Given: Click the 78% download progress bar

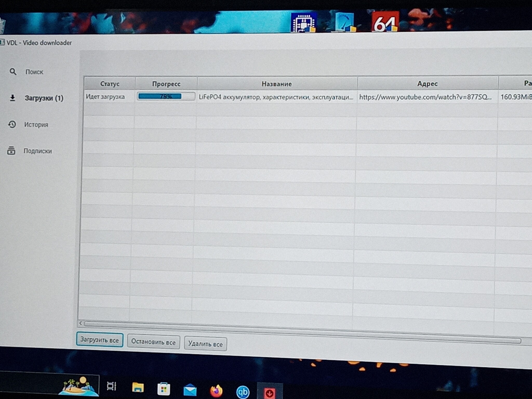Looking at the screenshot, I should (166, 97).
